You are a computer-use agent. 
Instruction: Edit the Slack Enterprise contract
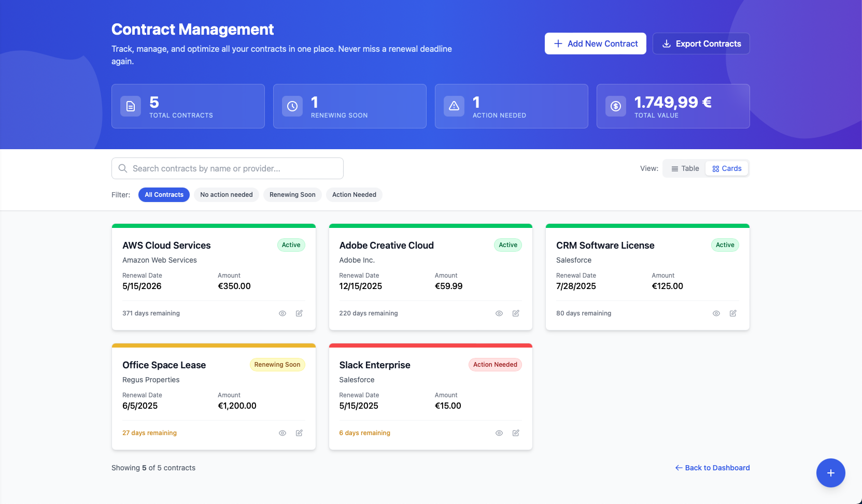tap(516, 433)
